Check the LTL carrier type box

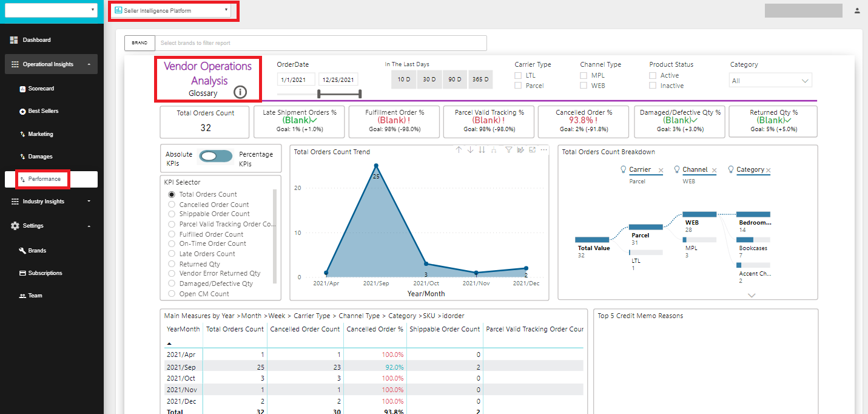click(518, 75)
